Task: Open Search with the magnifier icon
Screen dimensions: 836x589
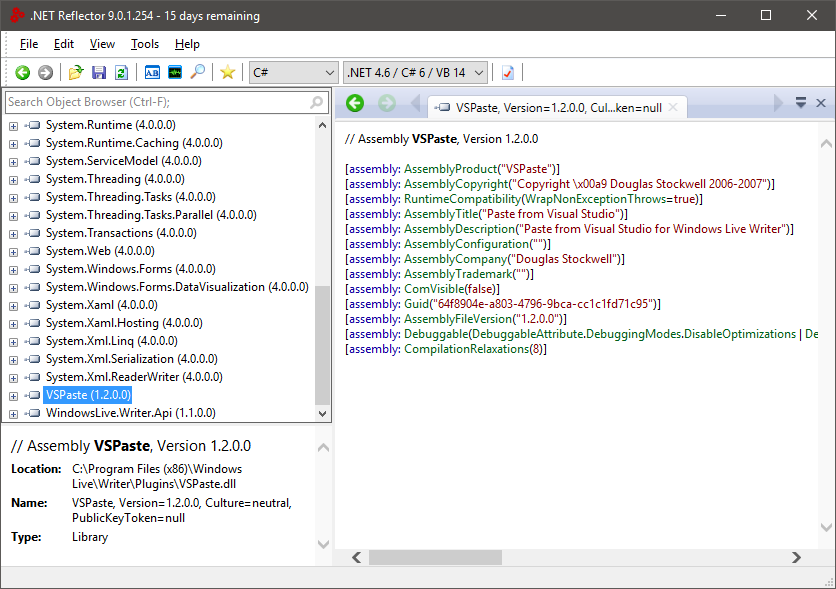Action: click(x=198, y=72)
